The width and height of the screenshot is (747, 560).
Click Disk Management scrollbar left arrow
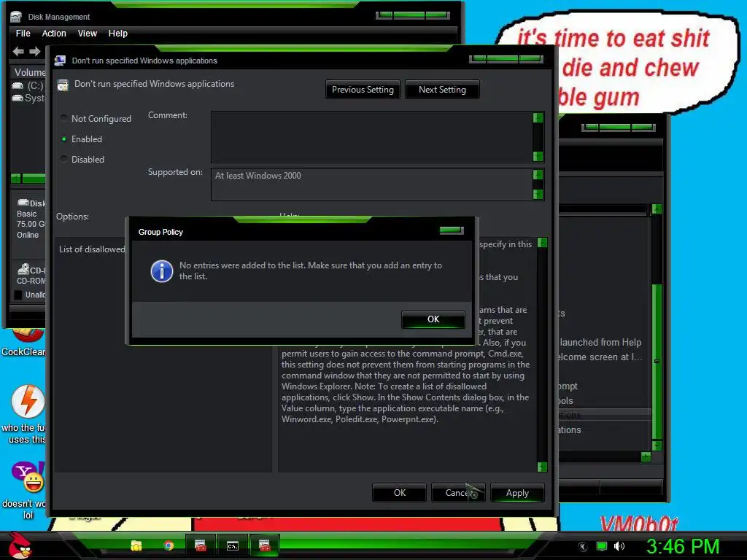16,179
